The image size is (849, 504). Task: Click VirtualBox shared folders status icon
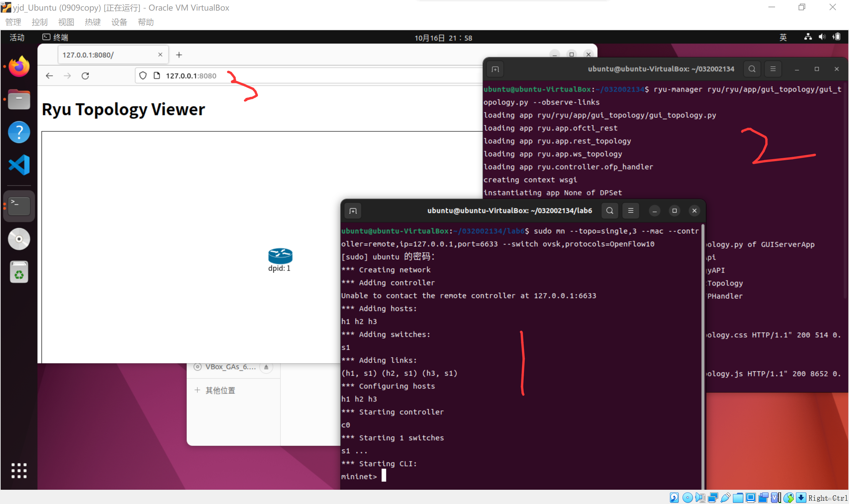tap(738, 498)
